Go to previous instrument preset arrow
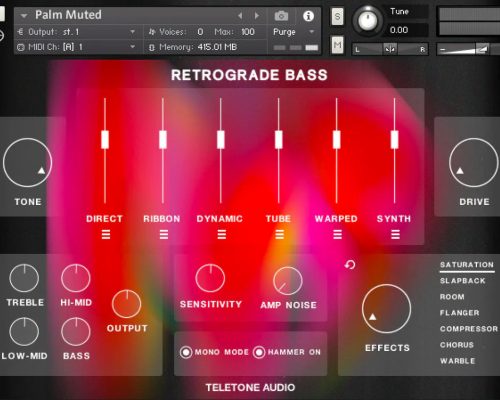 coord(240,16)
